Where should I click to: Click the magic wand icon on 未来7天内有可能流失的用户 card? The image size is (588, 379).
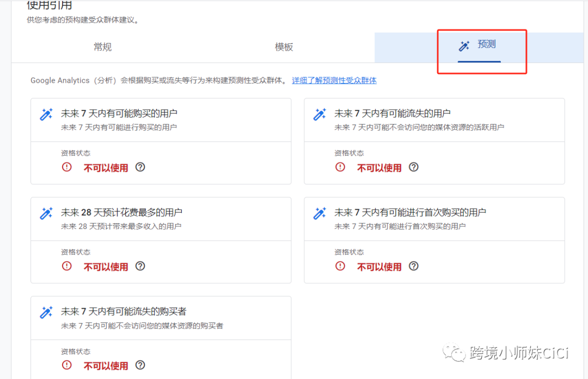(319, 114)
